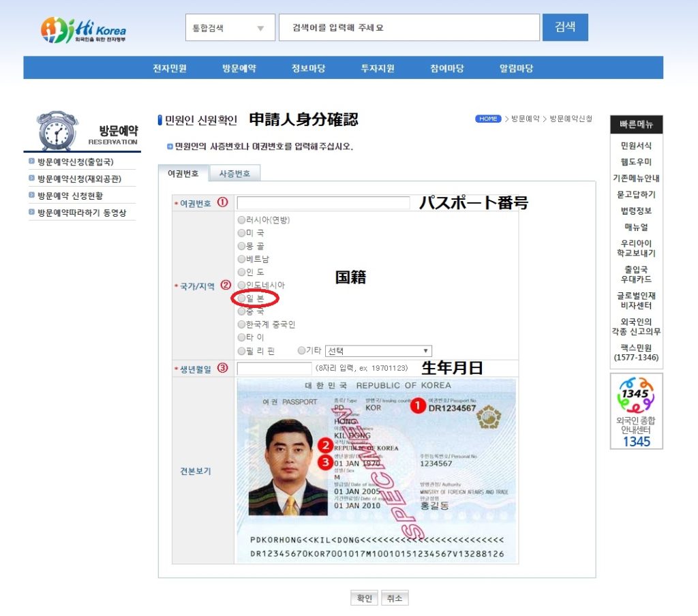
Task: Open 기존메뉴안내 quick menu link
Action: [636, 178]
